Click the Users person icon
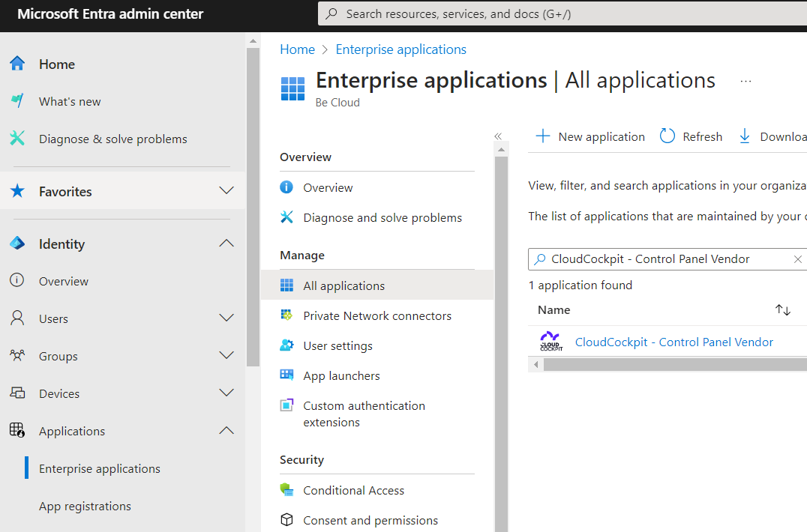807x532 pixels. [x=17, y=318]
